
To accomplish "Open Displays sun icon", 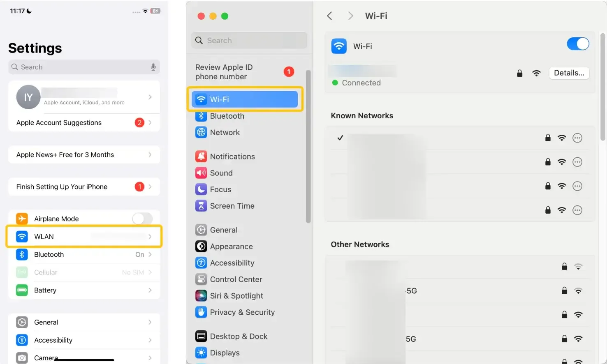I will click(201, 353).
